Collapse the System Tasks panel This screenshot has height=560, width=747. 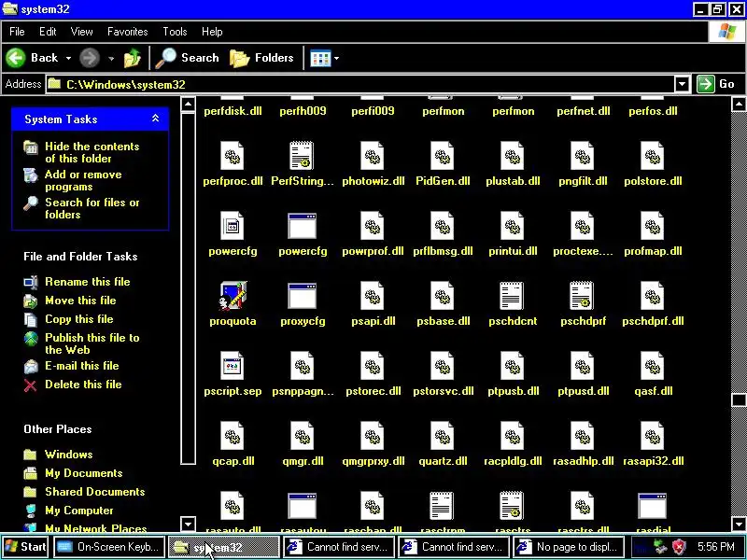(155, 119)
